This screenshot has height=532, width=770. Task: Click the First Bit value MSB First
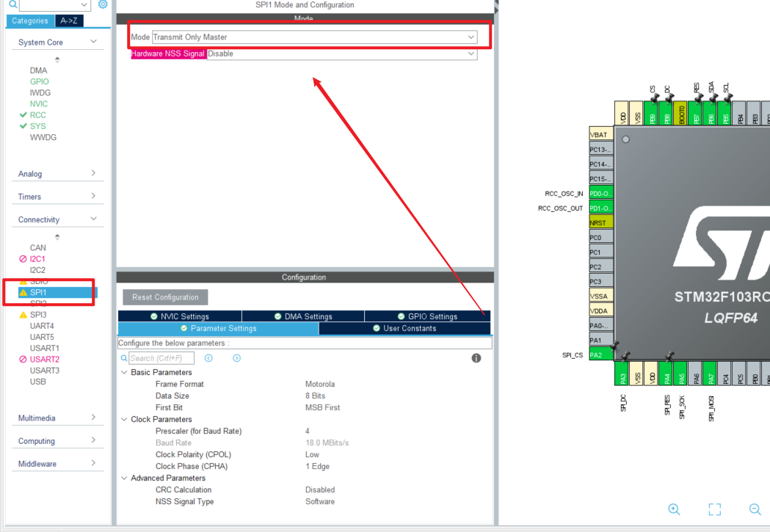coord(323,407)
